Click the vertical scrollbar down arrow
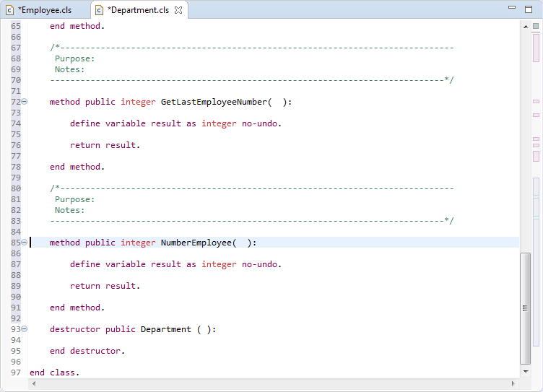 (526, 372)
